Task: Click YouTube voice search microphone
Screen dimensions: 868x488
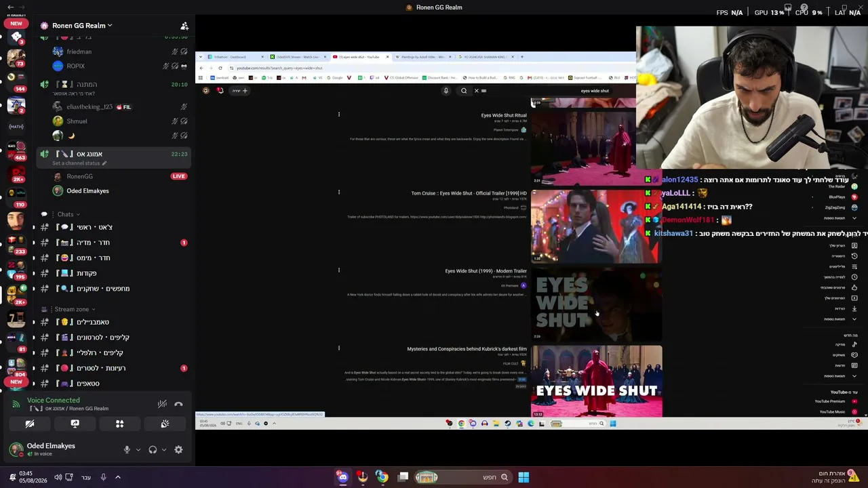Action: pyautogui.click(x=446, y=91)
